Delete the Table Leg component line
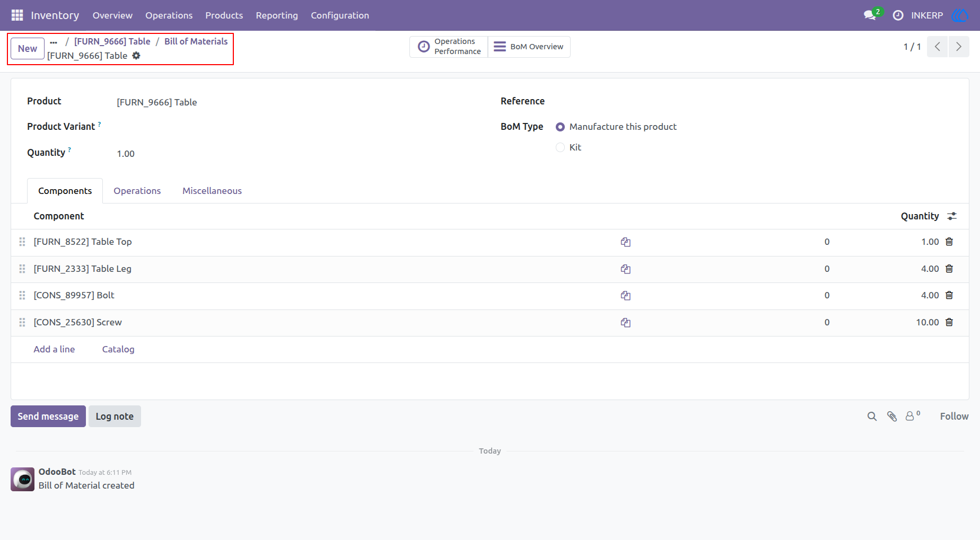Image resolution: width=980 pixels, height=540 pixels. tap(949, 269)
